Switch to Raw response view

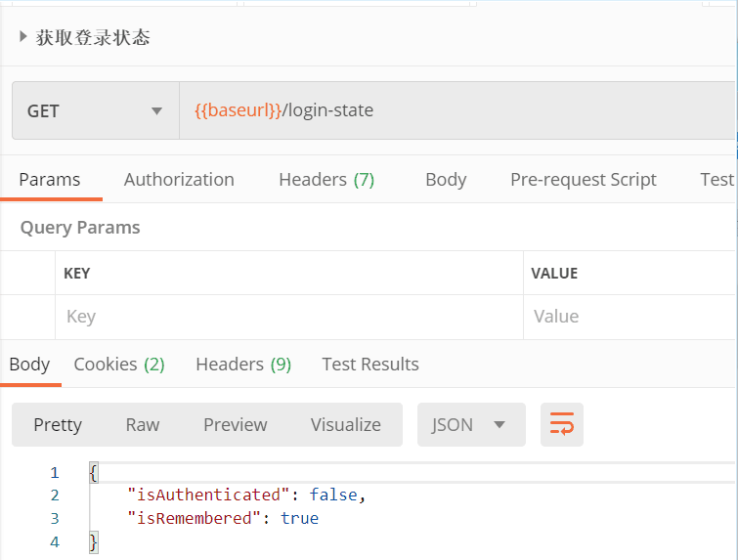coord(143,424)
